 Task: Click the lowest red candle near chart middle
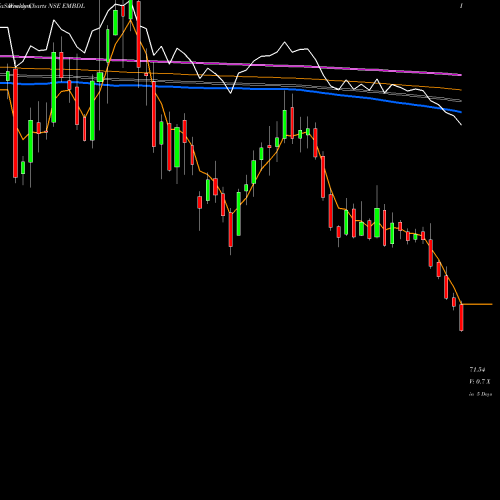[231, 229]
